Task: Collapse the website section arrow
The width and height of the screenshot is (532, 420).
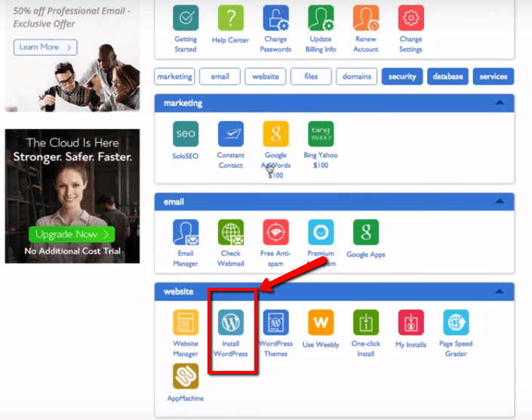Action: (500, 292)
